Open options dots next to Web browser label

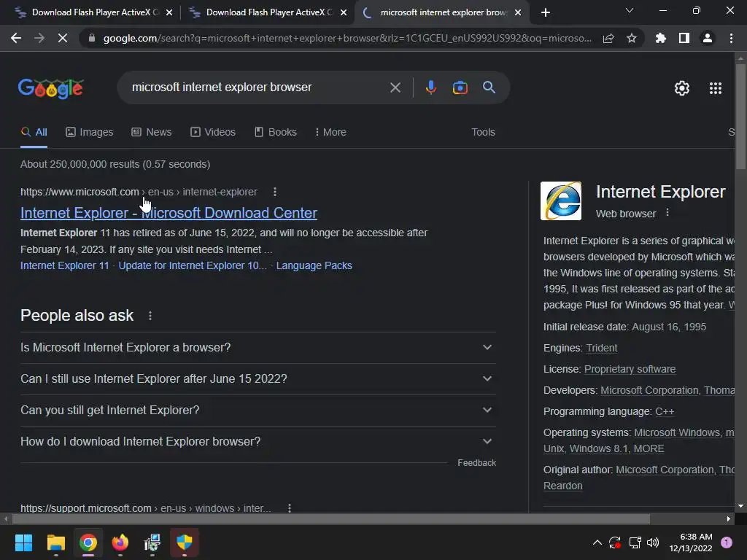pyautogui.click(x=667, y=212)
